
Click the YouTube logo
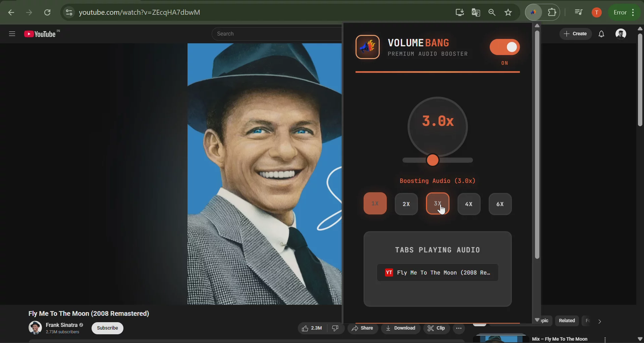click(42, 34)
